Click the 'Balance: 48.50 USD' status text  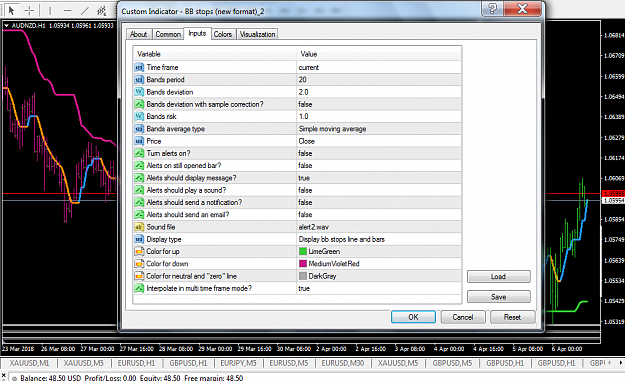pos(51,377)
